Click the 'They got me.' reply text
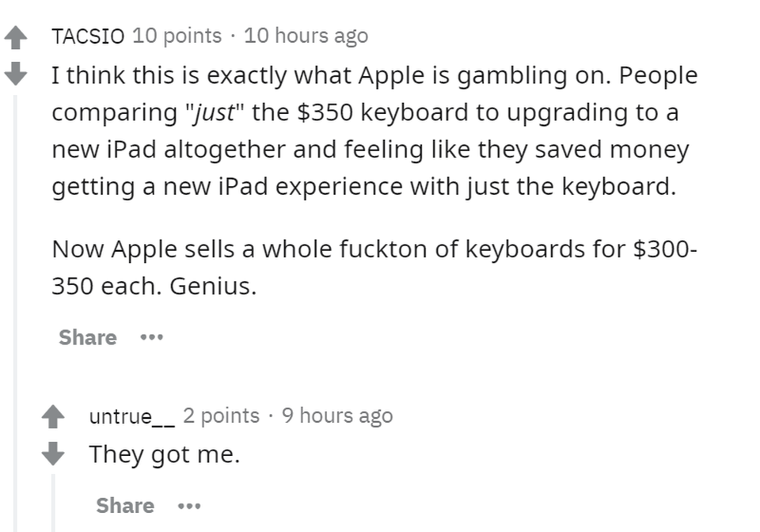Screen dimensions: 760x532 (165, 454)
